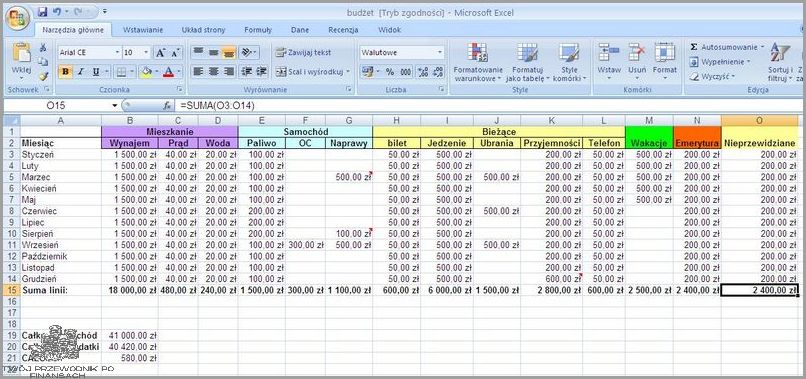Click the Name Box showing O15
806x379 pixels.
click(57, 105)
